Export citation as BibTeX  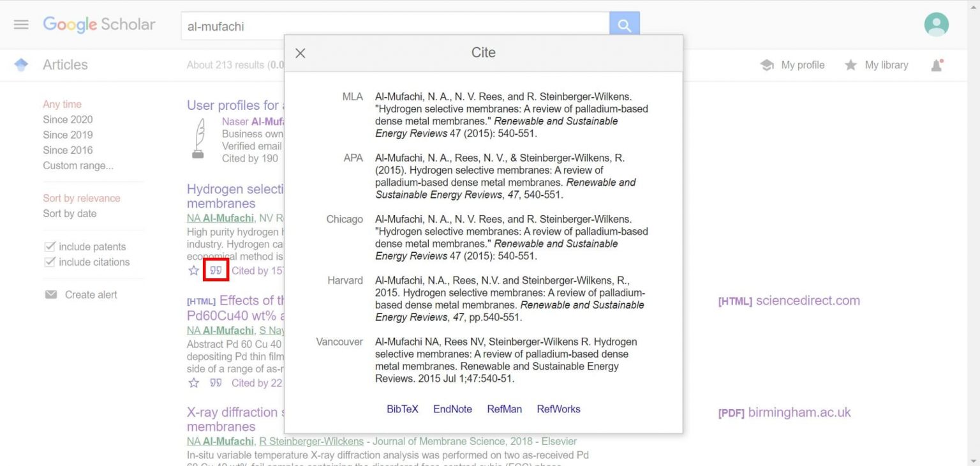pyautogui.click(x=402, y=409)
